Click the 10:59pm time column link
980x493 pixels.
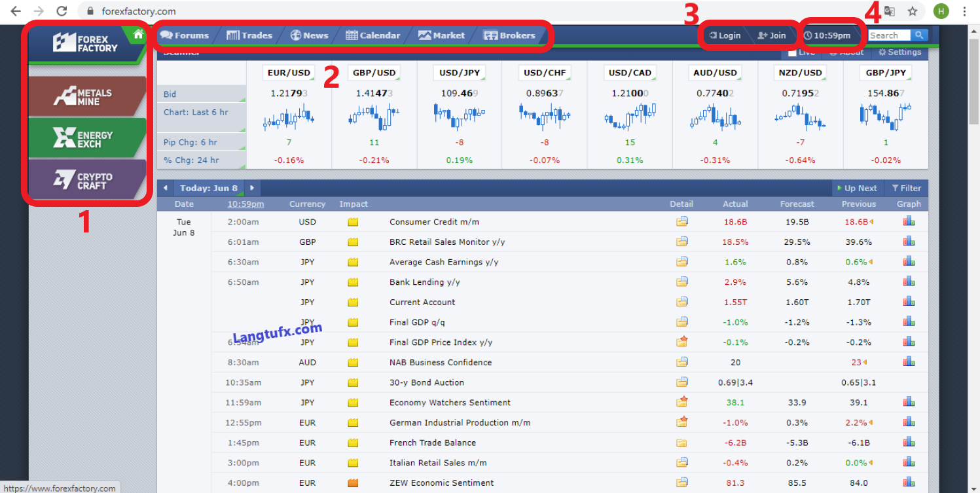(x=245, y=204)
